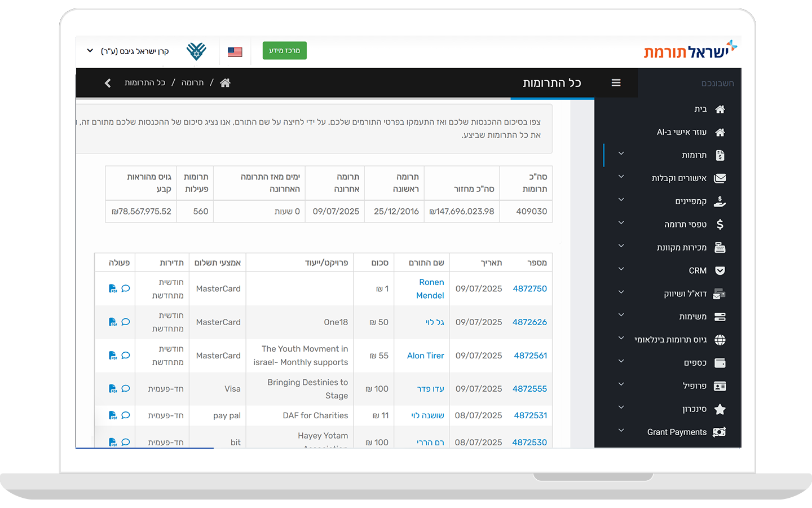Open donor גל לוי link
The image size is (812, 508).
click(435, 322)
